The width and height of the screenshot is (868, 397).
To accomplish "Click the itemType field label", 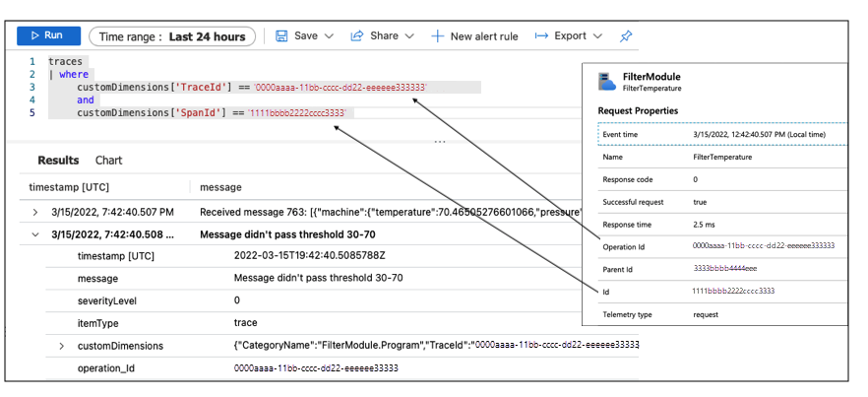I will (98, 323).
